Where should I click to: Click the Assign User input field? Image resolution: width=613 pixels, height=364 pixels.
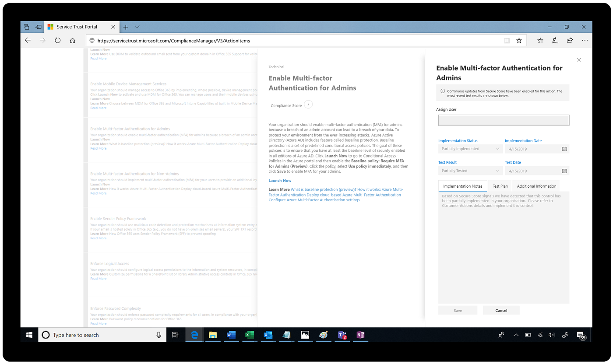504,120
